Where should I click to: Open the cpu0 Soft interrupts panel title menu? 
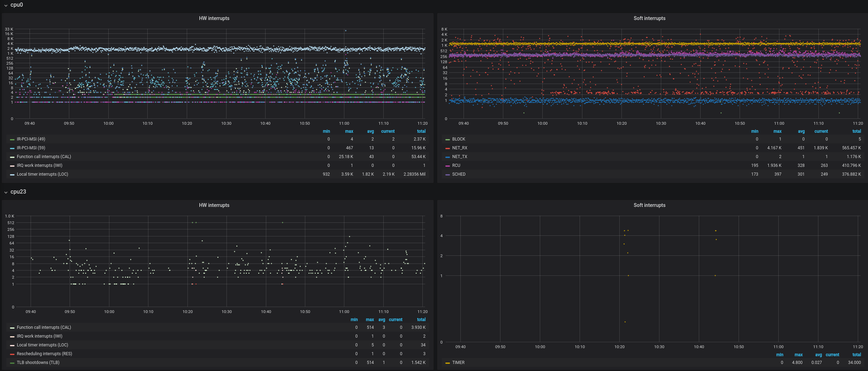click(x=649, y=18)
